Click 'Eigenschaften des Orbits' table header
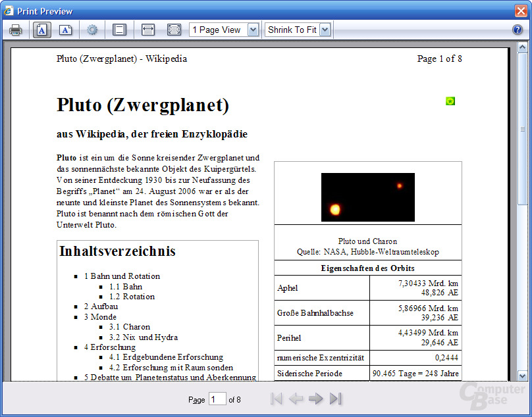532x417 pixels. click(368, 268)
